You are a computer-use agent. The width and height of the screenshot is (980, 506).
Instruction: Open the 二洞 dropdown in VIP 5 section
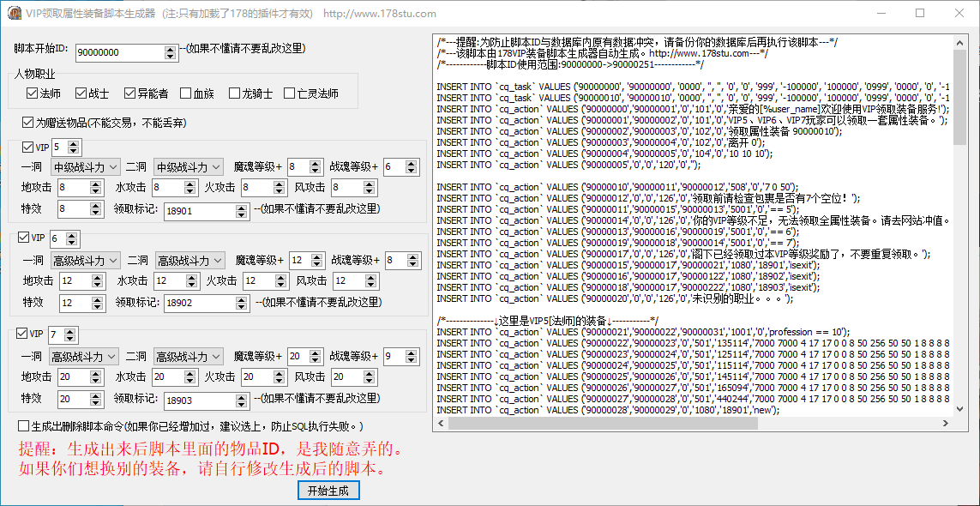[189, 167]
